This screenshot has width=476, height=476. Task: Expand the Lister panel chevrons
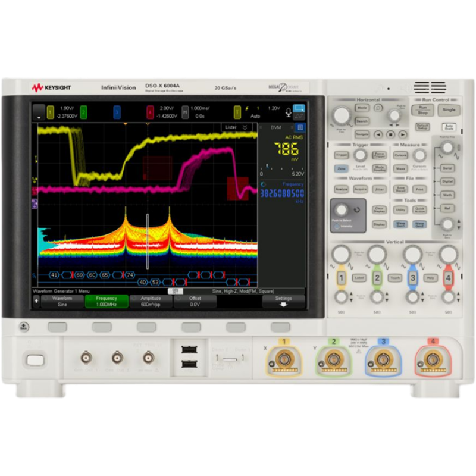tap(245, 127)
